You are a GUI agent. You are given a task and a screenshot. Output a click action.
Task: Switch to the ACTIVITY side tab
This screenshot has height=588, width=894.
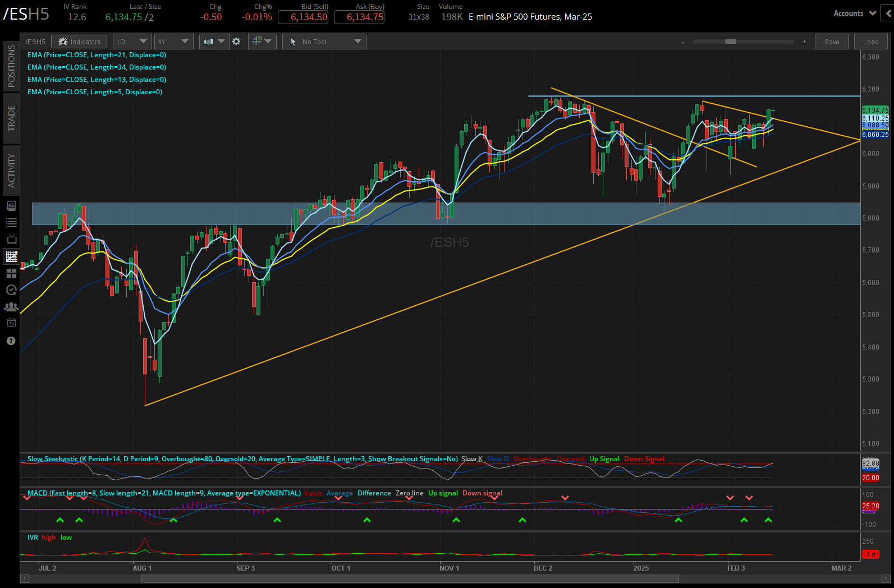point(11,171)
